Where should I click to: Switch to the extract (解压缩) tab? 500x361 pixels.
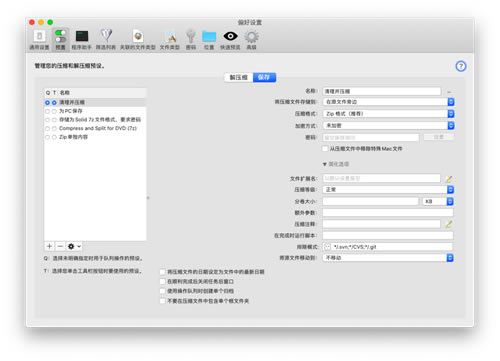click(x=238, y=77)
